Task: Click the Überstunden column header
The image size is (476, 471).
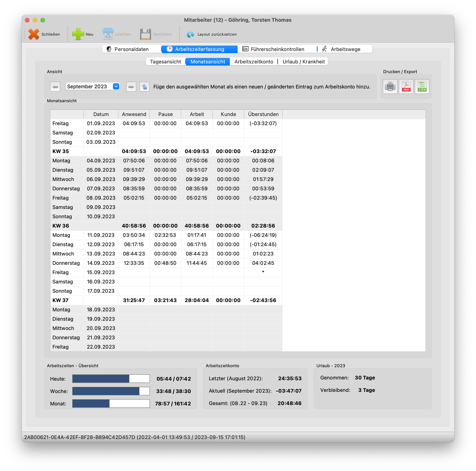Action: pos(263,114)
